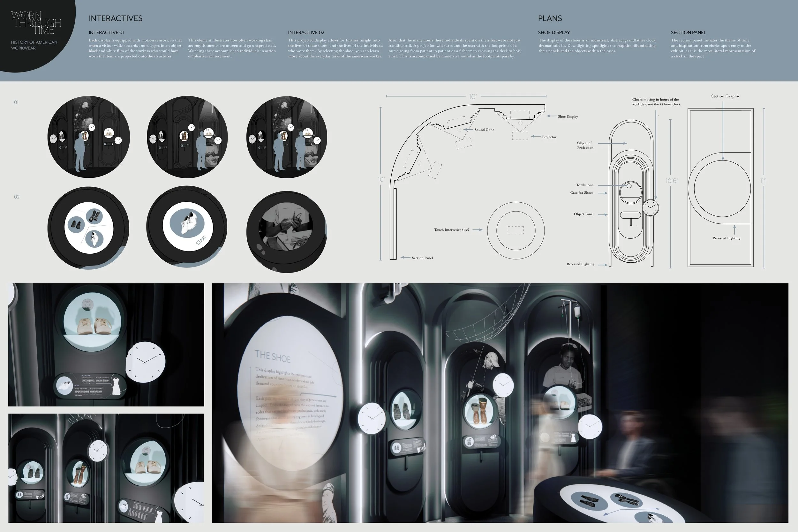Click the Tombstone circle on the shoe display elevation
The image size is (798, 532).
tap(629, 186)
